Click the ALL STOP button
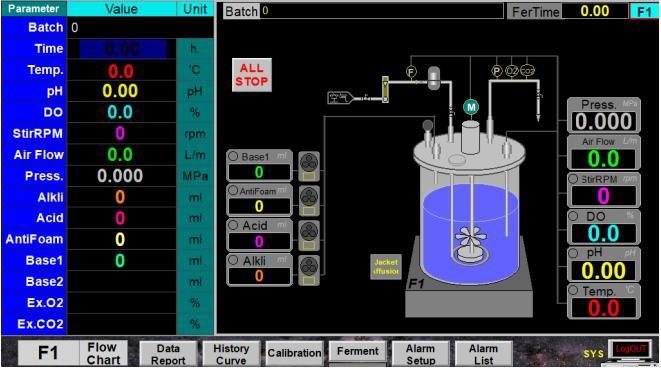Image resolution: width=661 pixels, height=368 pixels. [252, 75]
